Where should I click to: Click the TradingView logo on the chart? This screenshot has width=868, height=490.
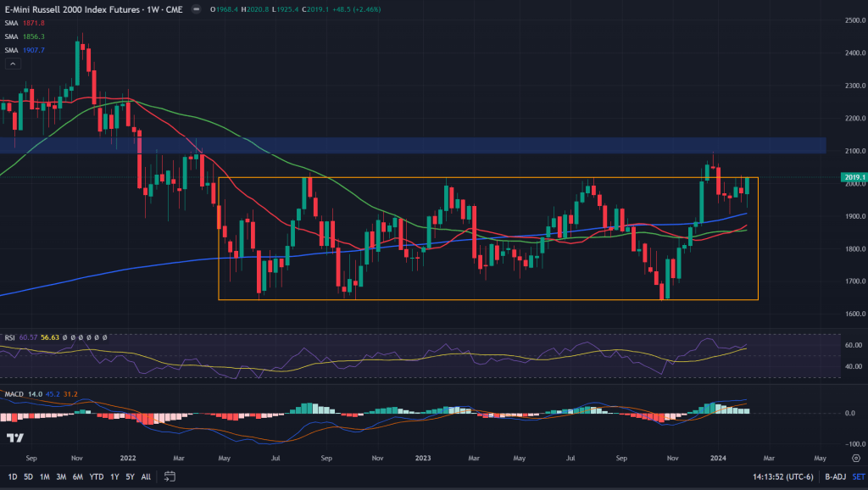point(14,437)
